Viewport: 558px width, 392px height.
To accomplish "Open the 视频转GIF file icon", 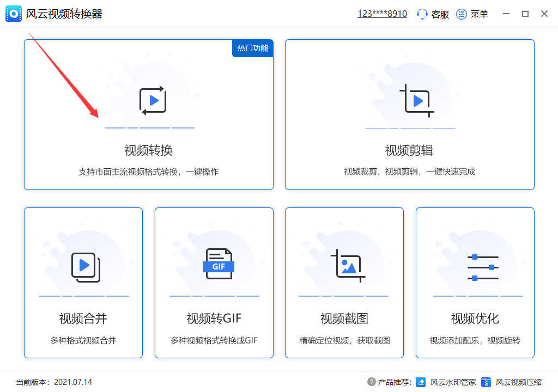I will [x=219, y=264].
